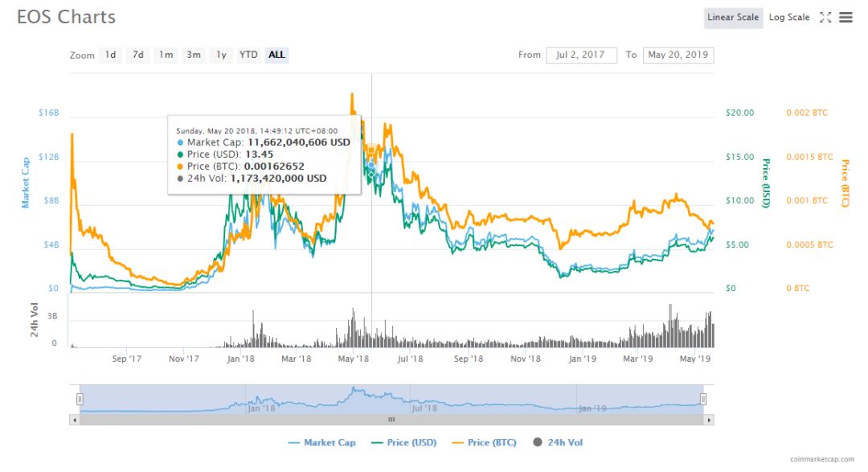Toggle Market Cap series in legend
This screenshot has width=868, height=472.
pyautogui.click(x=321, y=442)
